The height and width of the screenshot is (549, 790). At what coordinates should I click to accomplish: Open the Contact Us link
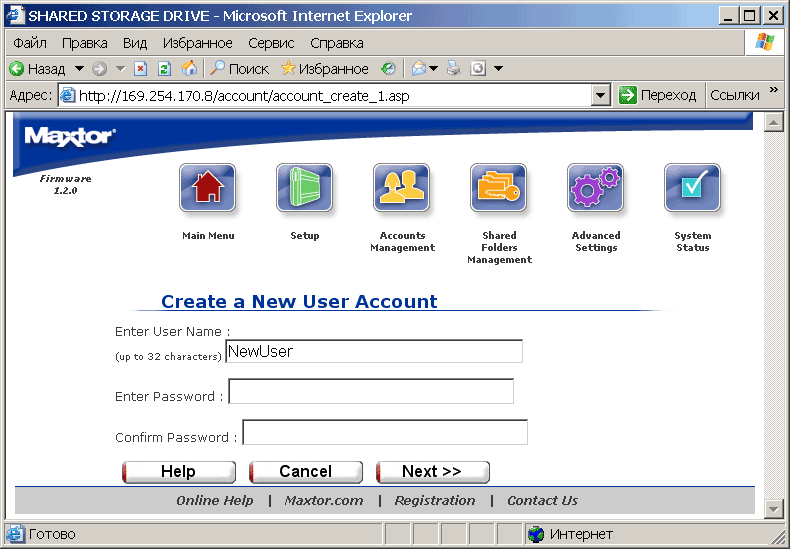(543, 501)
